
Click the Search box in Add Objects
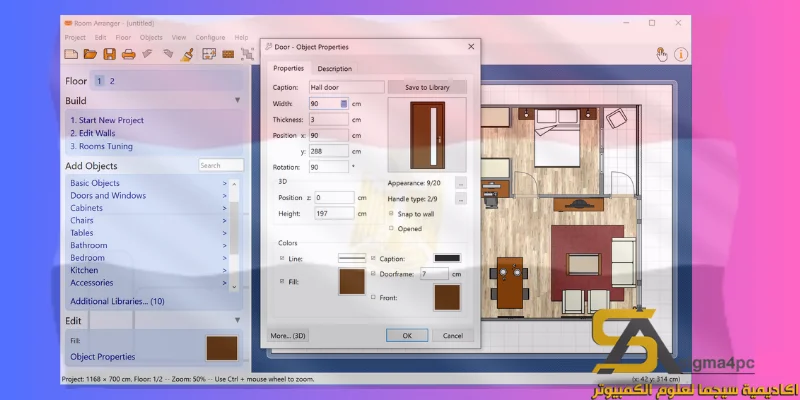(x=221, y=165)
